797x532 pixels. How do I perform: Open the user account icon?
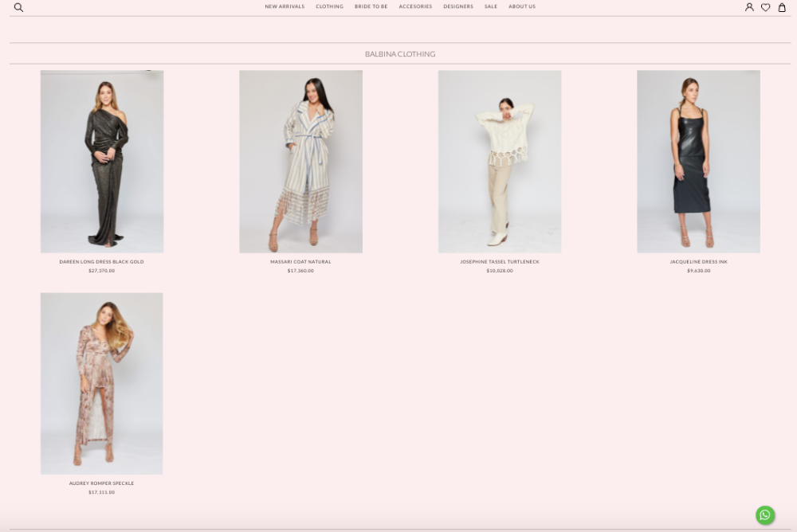pyautogui.click(x=749, y=7)
